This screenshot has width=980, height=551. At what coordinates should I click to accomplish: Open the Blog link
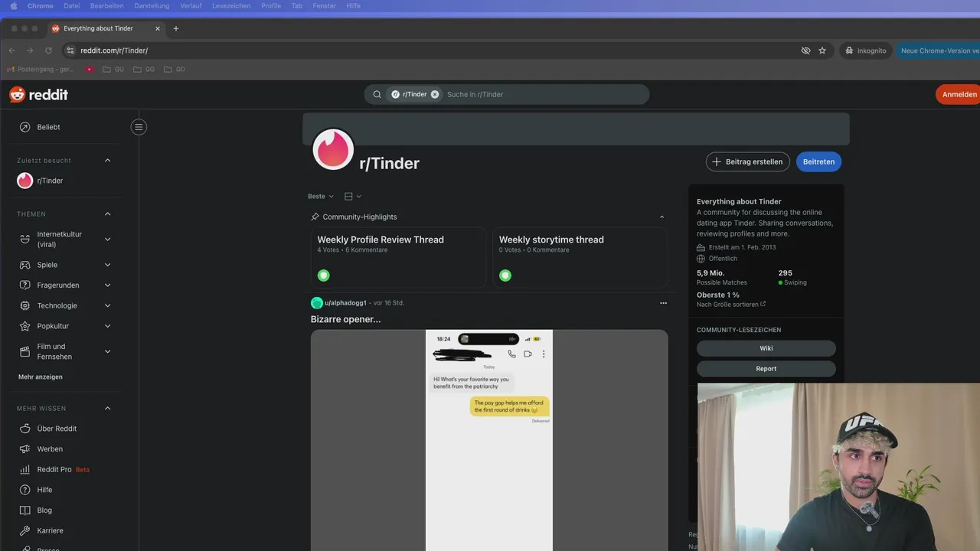[44, 510]
